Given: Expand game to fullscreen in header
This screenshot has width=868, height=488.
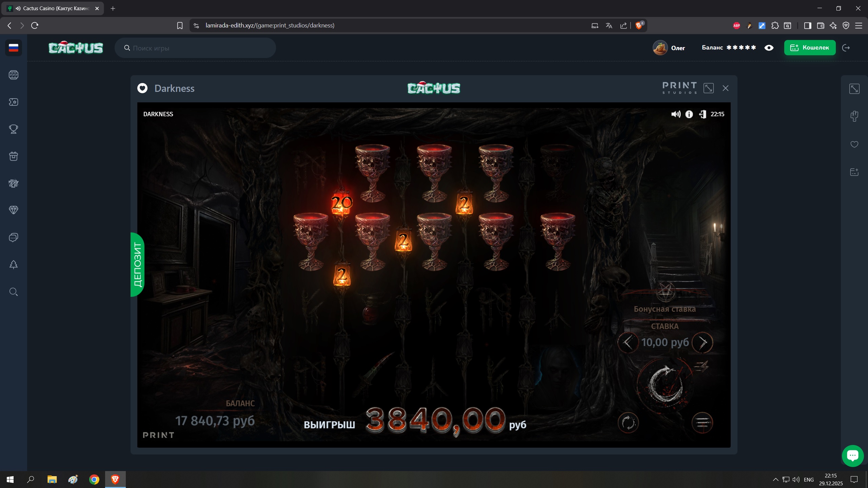Looking at the screenshot, I should point(709,88).
